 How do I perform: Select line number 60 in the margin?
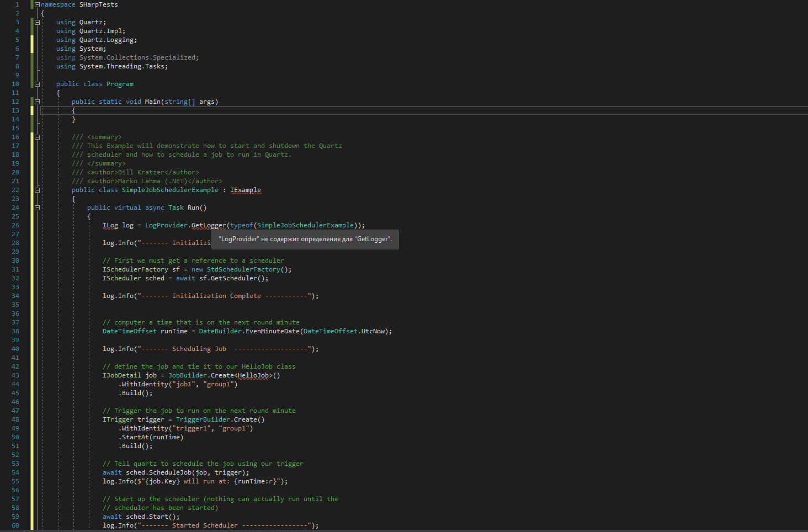pos(15,525)
